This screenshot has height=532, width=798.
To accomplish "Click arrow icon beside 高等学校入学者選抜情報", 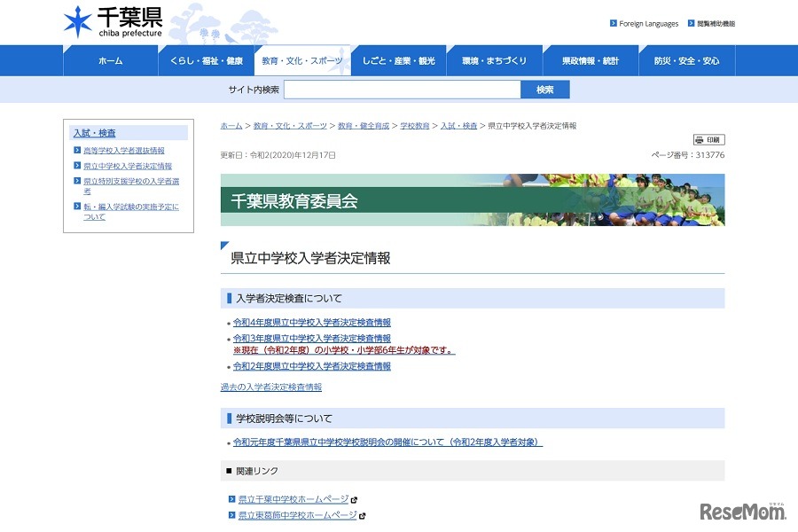I will 77,151.
